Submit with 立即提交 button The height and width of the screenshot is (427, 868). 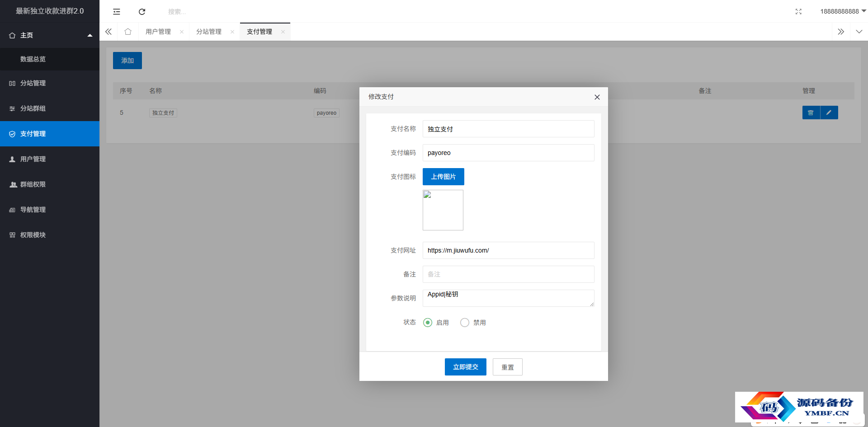coord(466,367)
